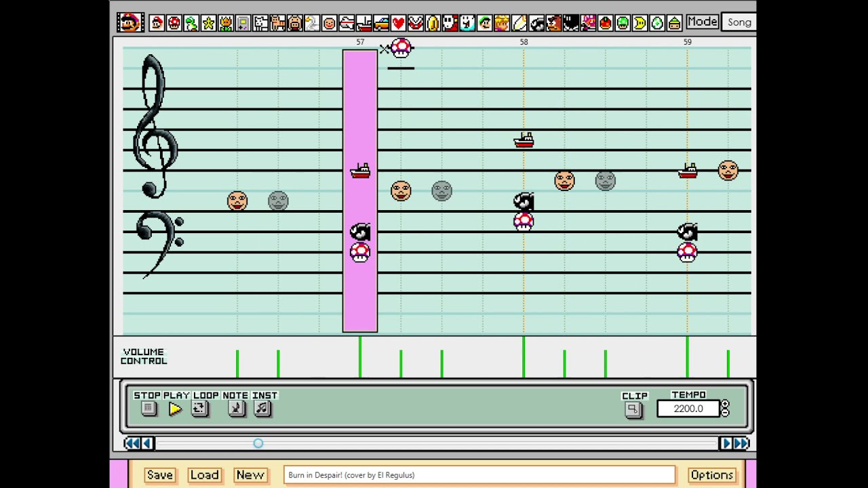
Task: Pick the orange Cat instrument
Action: tap(277, 23)
